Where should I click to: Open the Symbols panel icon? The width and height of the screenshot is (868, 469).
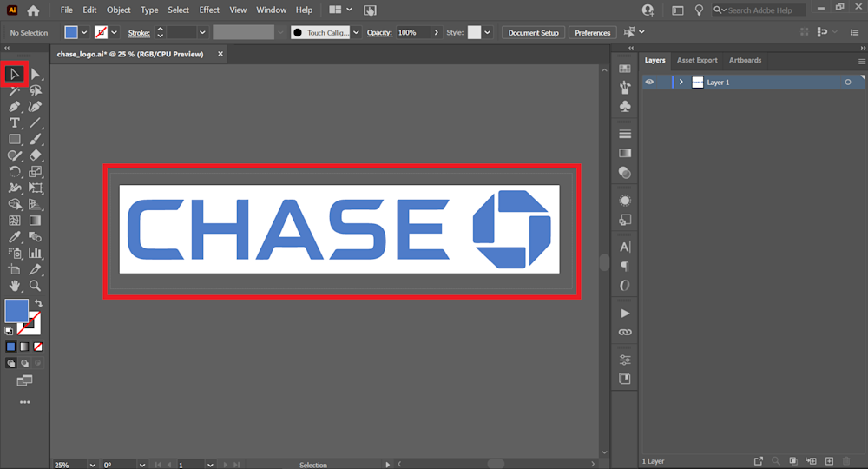(x=625, y=106)
